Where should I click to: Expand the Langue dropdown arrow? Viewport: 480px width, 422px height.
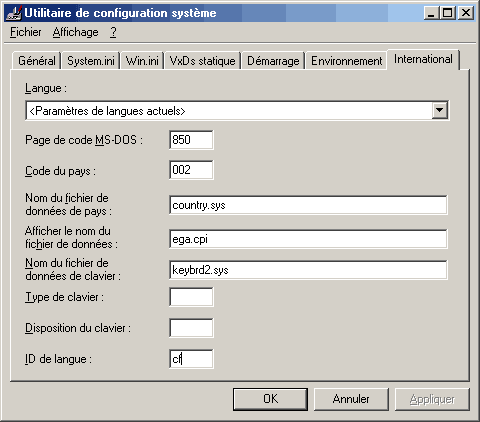pyautogui.click(x=439, y=110)
